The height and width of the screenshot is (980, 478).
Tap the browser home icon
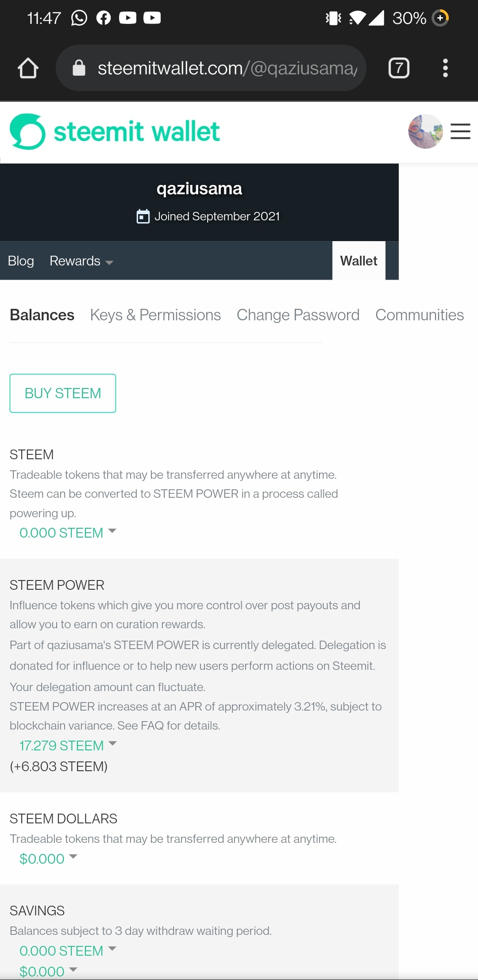coord(28,68)
